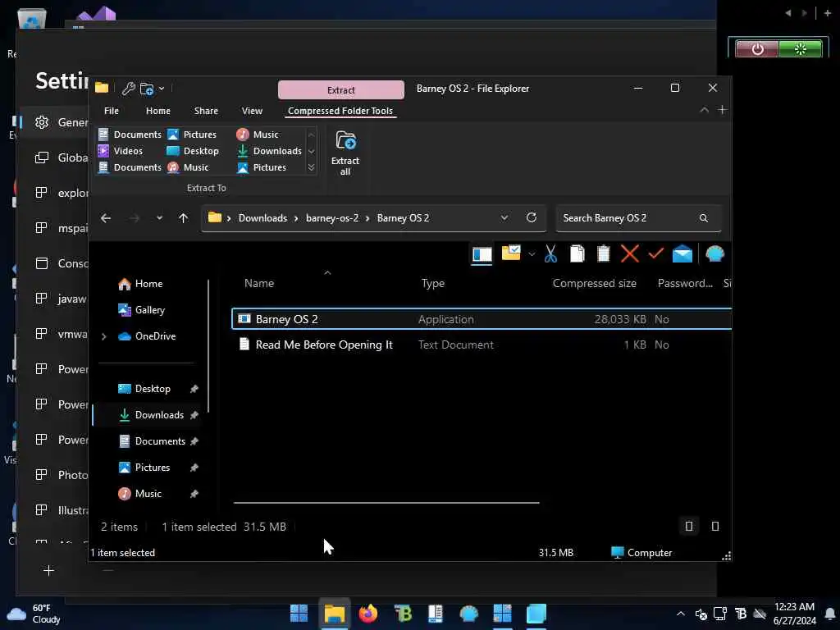Click the Copy icon in toolbar
Screen dimensions: 840x630
(577, 254)
